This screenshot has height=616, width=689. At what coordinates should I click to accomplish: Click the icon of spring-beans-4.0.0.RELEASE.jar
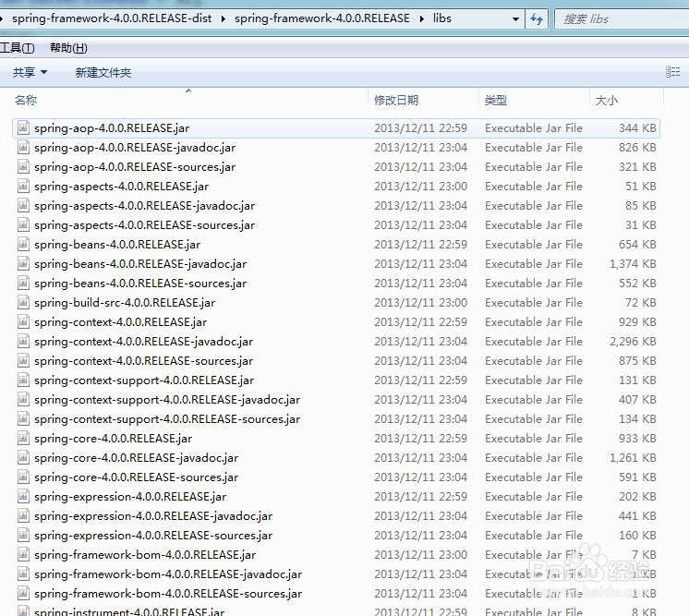tap(23, 244)
